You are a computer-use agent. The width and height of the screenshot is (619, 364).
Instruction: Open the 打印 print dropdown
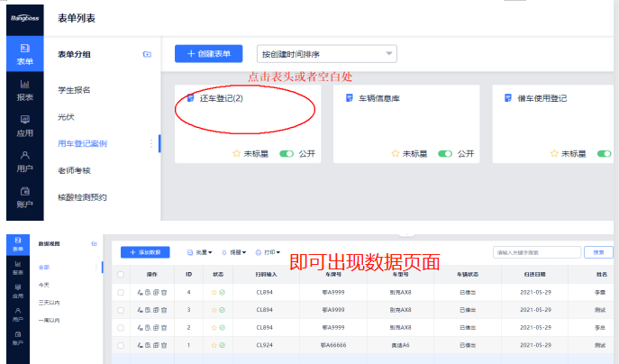coord(268,252)
